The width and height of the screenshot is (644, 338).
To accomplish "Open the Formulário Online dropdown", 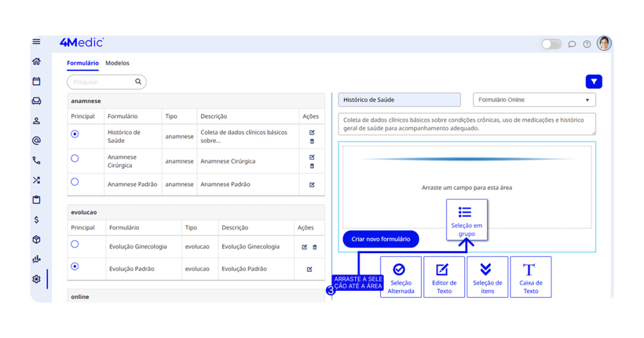I will (534, 100).
